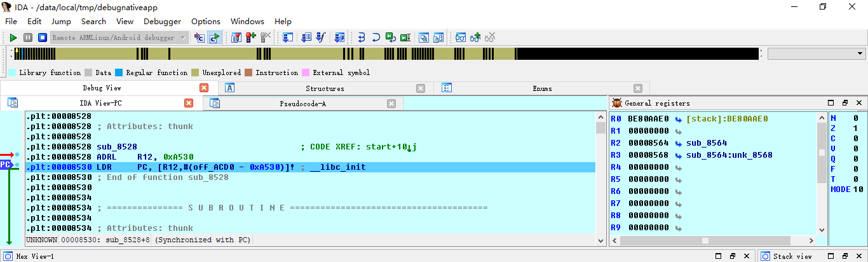
Task: Start the process with the green play button
Action: (13, 38)
